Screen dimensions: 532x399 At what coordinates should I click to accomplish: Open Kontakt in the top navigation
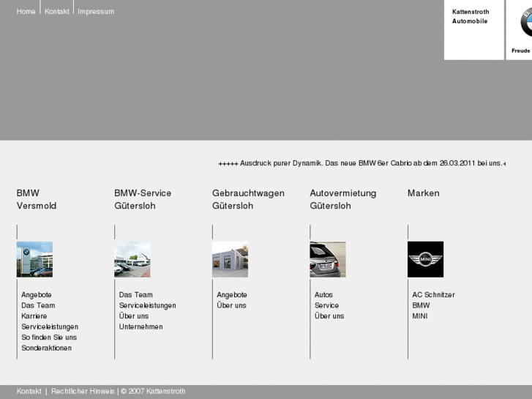point(56,12)
